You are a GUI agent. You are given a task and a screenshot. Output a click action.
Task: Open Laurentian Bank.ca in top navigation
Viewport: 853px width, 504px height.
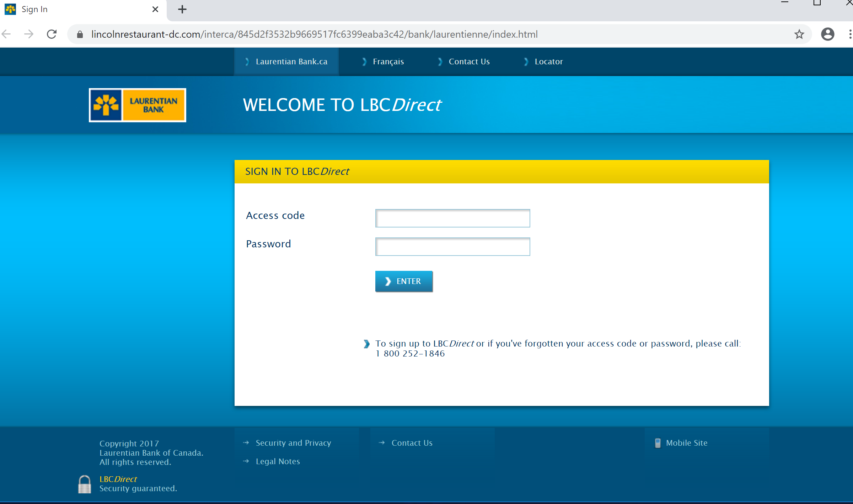tap(286, 61)
